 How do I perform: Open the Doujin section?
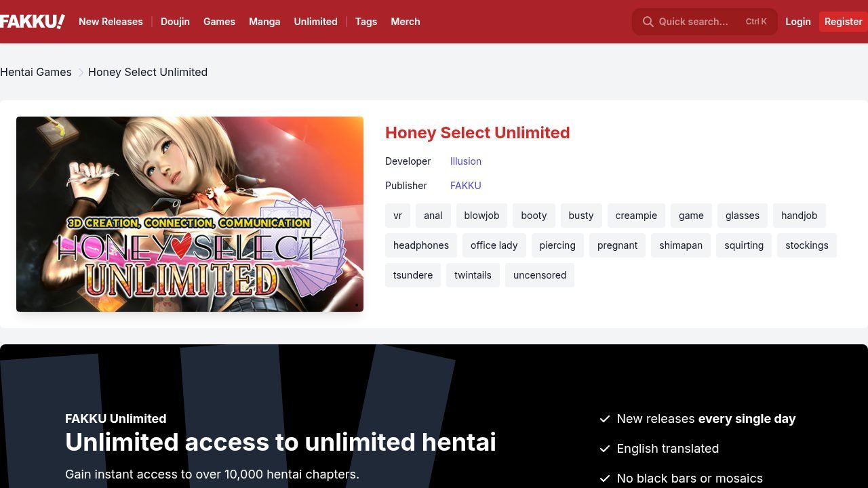click(x=175, y=22)
